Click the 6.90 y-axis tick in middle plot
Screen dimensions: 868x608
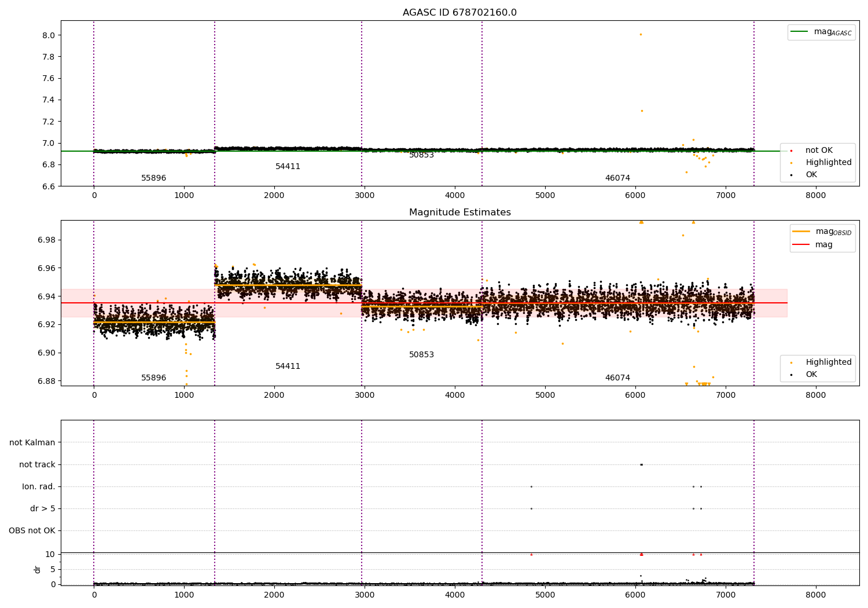tap(46, 353)
